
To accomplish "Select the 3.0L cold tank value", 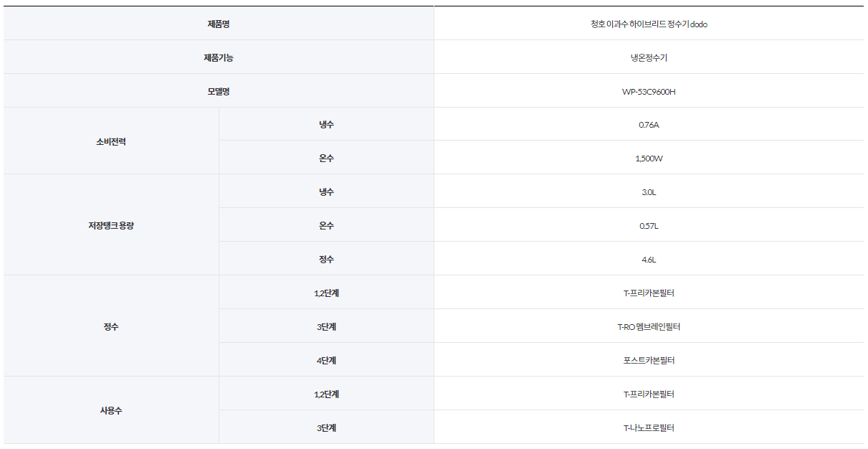I will [x=649, y=192].
